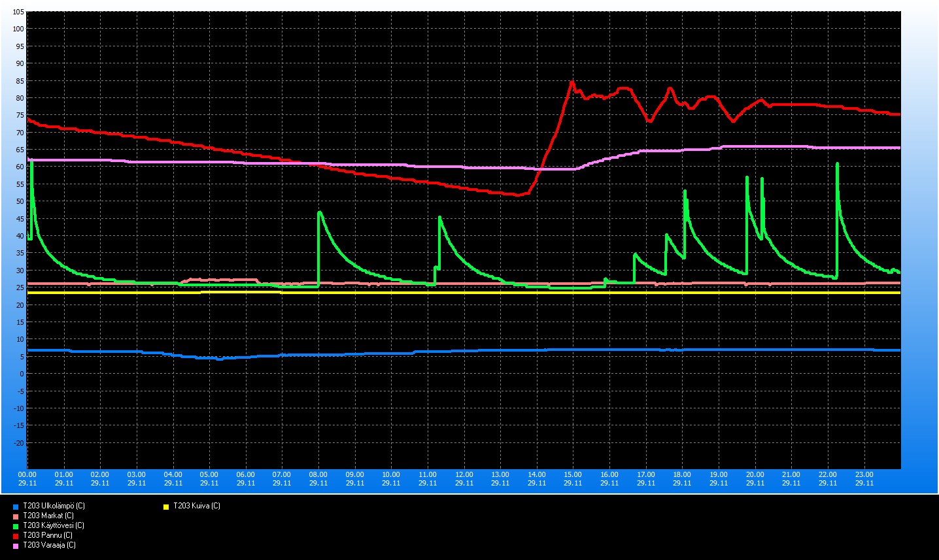Select the T203 Varaaja (C) legend label
Image resolution: width=939 pixels, height=560 pixels.
click(49, 545)
